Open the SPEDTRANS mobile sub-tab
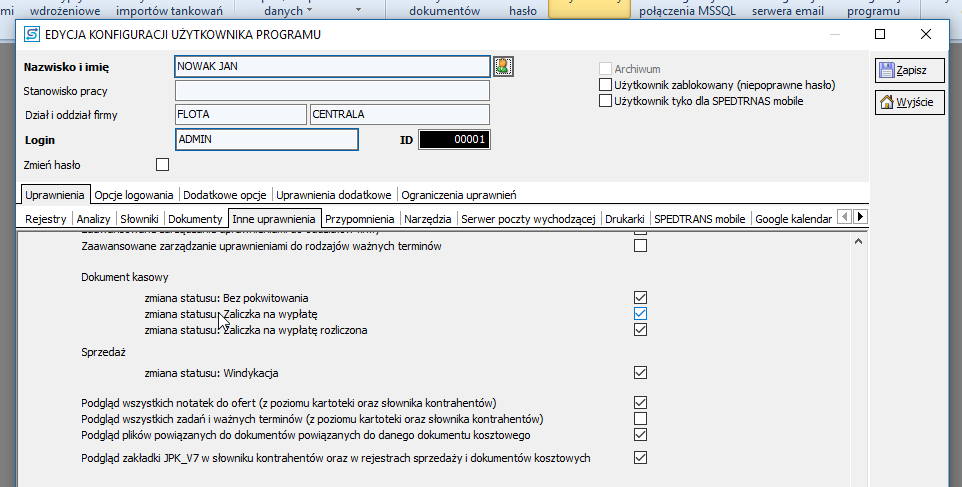Viewport: 962px width, 487px height. [699, 219]
